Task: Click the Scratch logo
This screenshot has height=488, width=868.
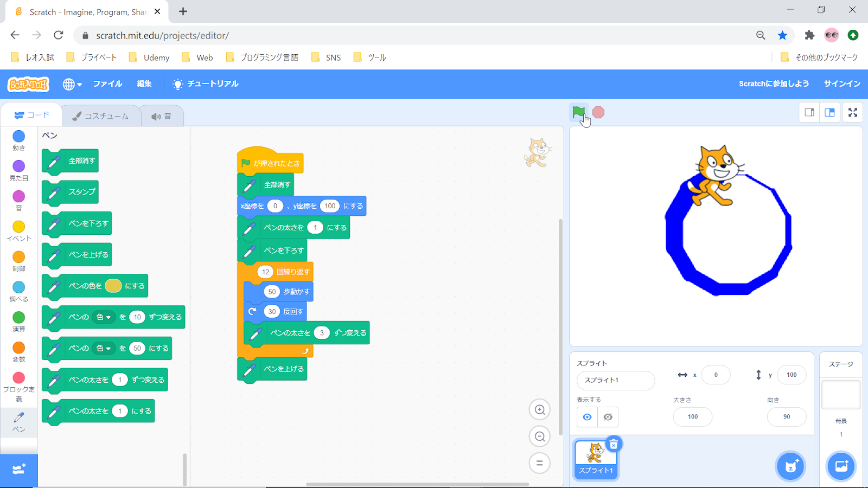Action: [x=28, y=84]
